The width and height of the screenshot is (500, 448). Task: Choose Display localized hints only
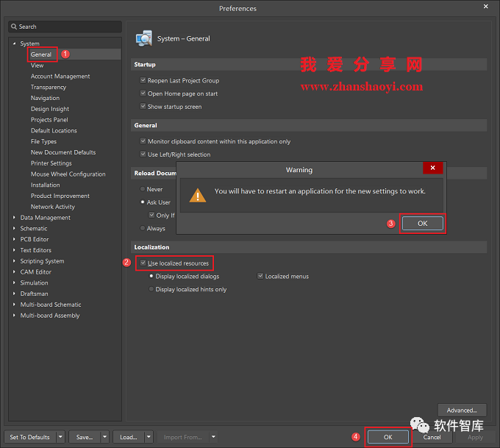click(151, 289)
